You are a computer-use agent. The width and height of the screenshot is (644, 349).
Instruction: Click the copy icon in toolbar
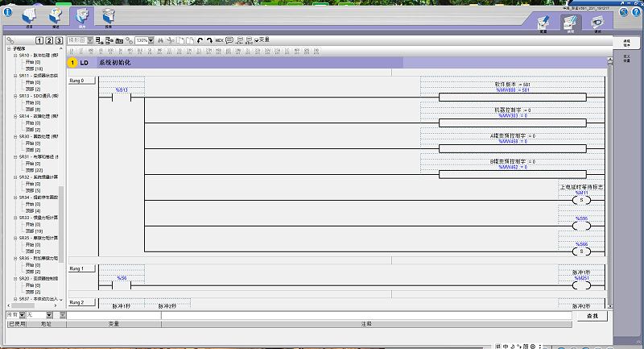180,40
